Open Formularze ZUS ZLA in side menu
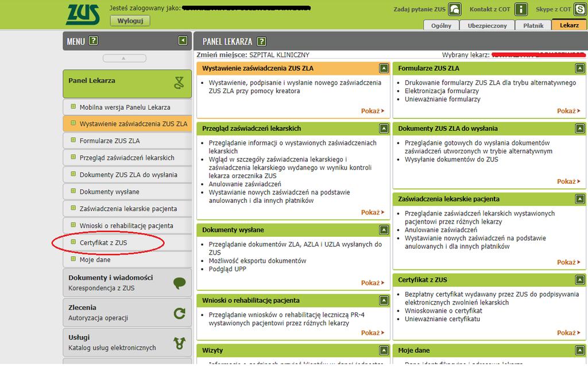Screen dimensions: 588x366 127,141
